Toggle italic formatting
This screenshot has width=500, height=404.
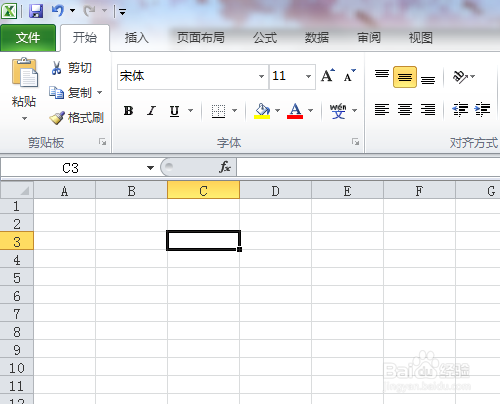tap(151, 110)
